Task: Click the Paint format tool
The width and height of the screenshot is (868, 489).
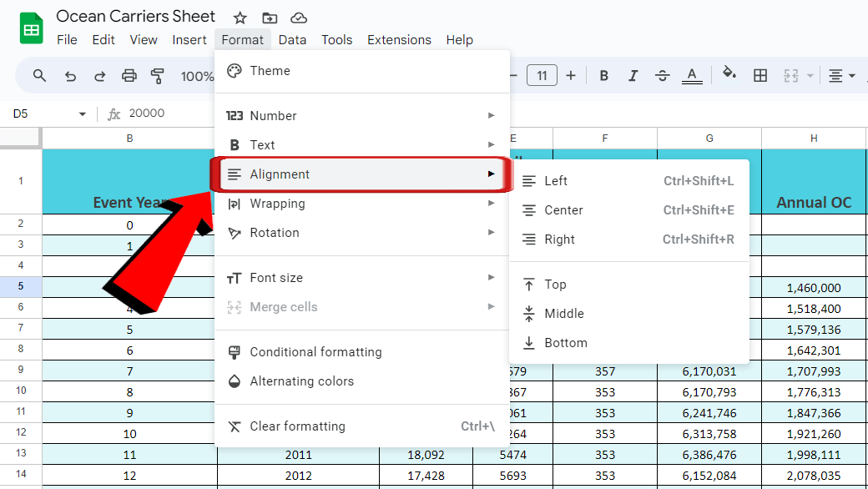Action: pos(158,75)
